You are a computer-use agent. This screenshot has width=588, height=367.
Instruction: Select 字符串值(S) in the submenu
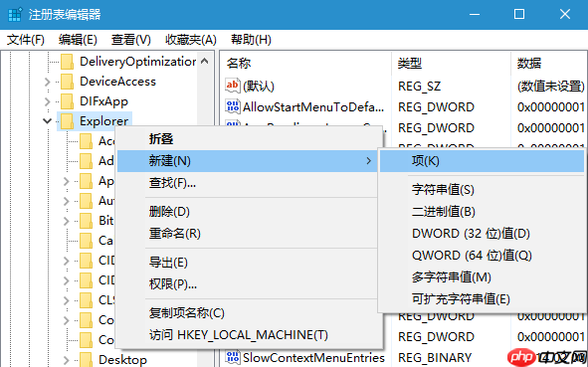click(x=483, y=190)
